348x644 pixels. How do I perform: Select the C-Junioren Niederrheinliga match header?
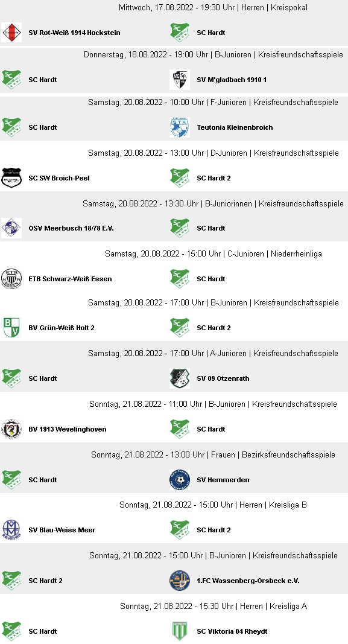point(214,254)
